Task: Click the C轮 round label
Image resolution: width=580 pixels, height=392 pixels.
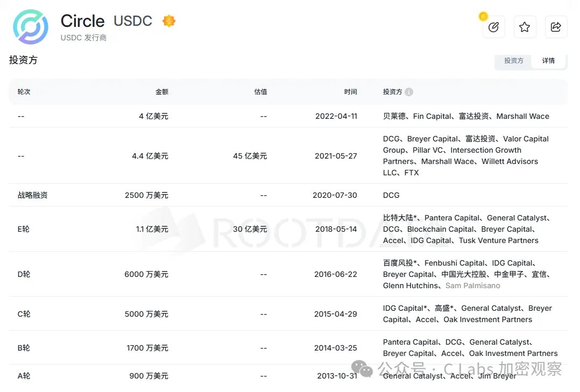Action: [24, 314]
